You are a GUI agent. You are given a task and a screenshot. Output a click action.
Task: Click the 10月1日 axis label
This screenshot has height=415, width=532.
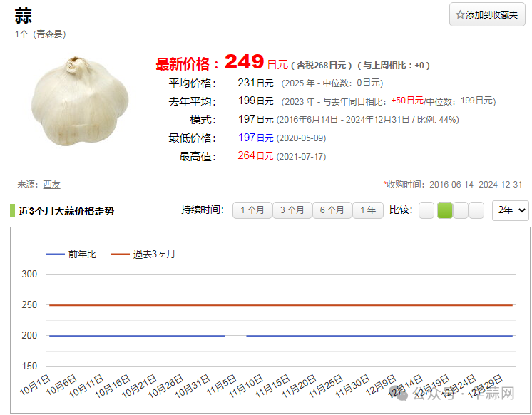[x=35, y=385]
